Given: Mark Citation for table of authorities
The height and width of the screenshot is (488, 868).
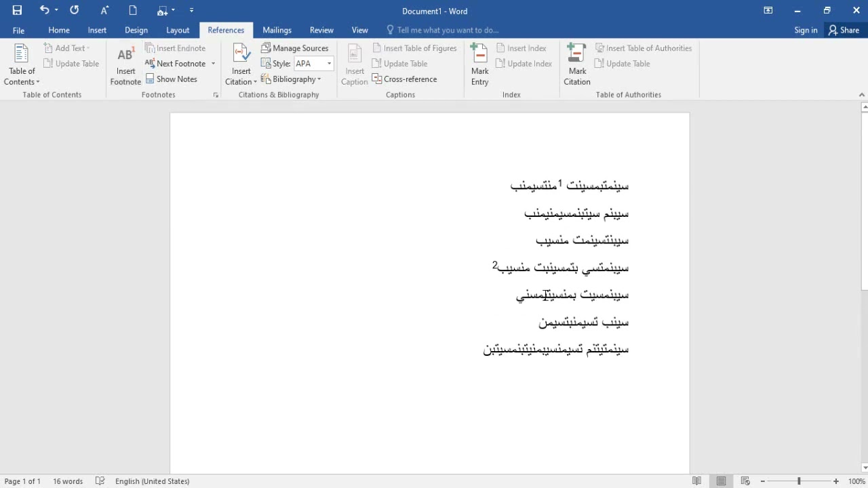Looking at the screenshot, I should [x=577, y=65].
